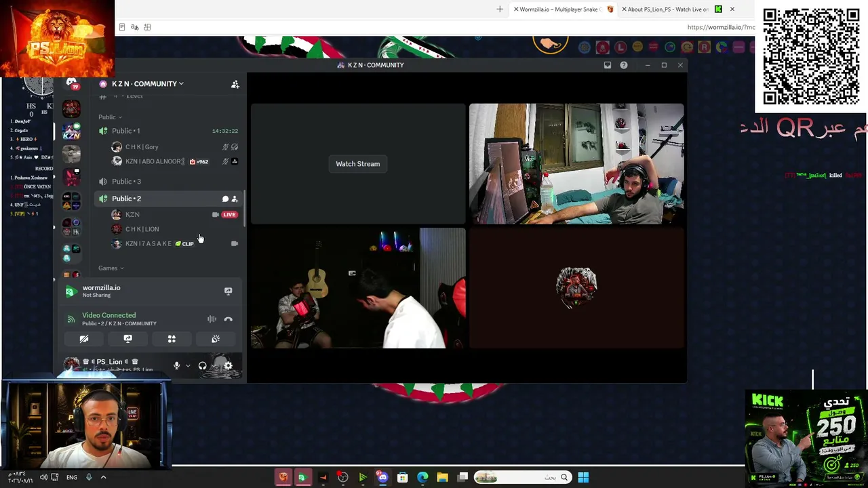868x488 pixels.
Task: Click the browser address bar URL
Action: click(720, 27)
